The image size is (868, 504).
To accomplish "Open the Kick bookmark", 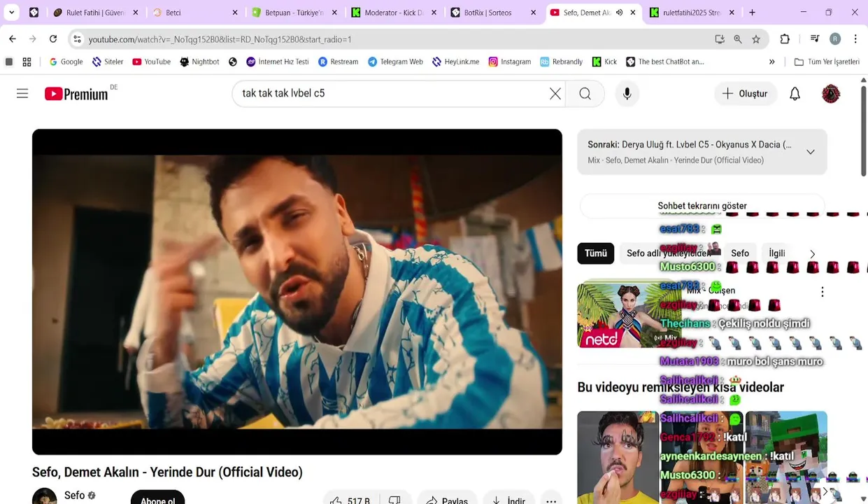I will click(x=604, y=62).
